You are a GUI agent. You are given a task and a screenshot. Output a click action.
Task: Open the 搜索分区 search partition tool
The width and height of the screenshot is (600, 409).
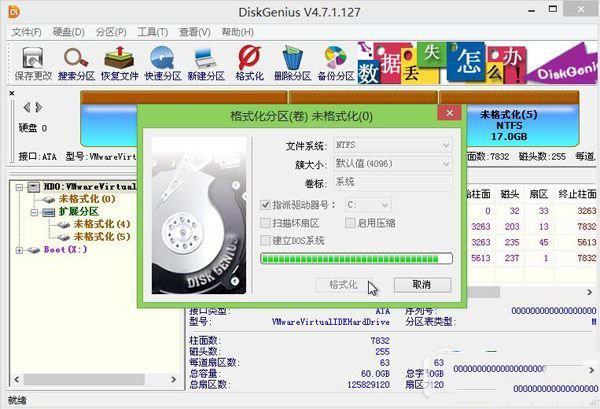(76, 64)
